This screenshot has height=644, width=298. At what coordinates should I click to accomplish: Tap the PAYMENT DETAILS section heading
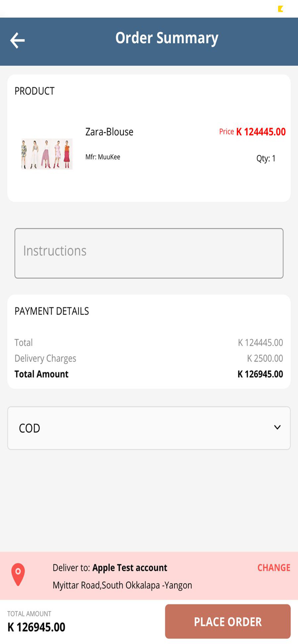[52, 311]
